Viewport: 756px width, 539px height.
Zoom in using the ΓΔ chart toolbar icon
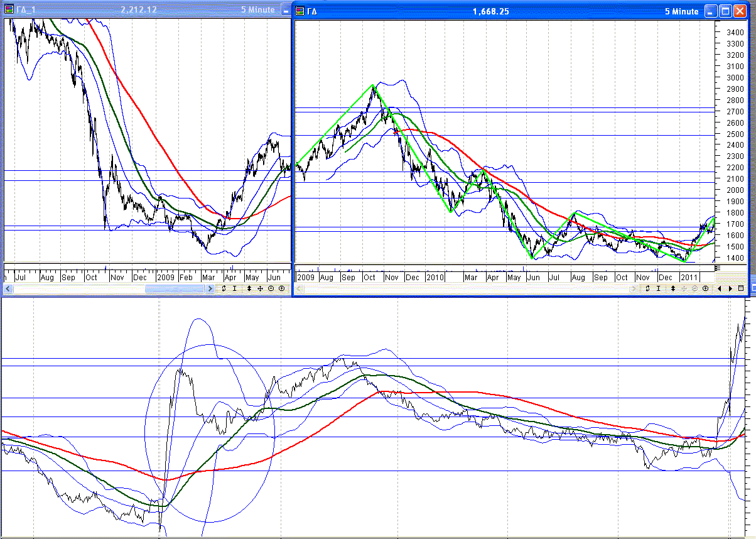tap(705, 288)
